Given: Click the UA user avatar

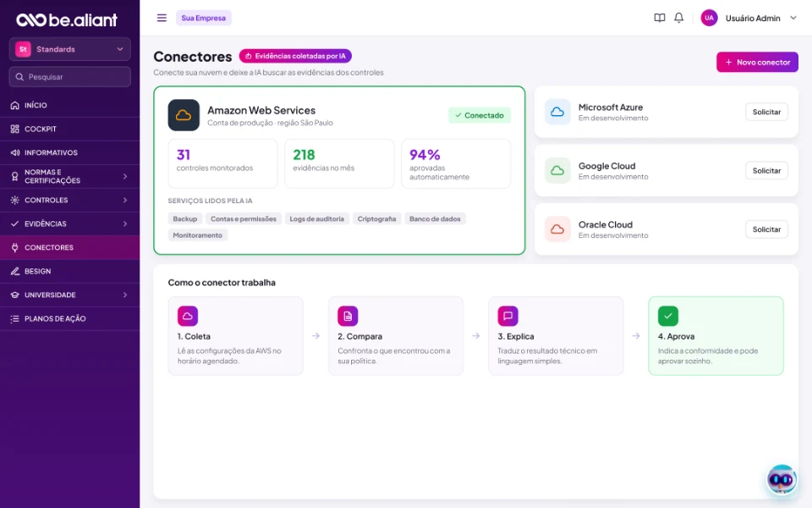Looking at the screenshot, I should coord(709,18).
